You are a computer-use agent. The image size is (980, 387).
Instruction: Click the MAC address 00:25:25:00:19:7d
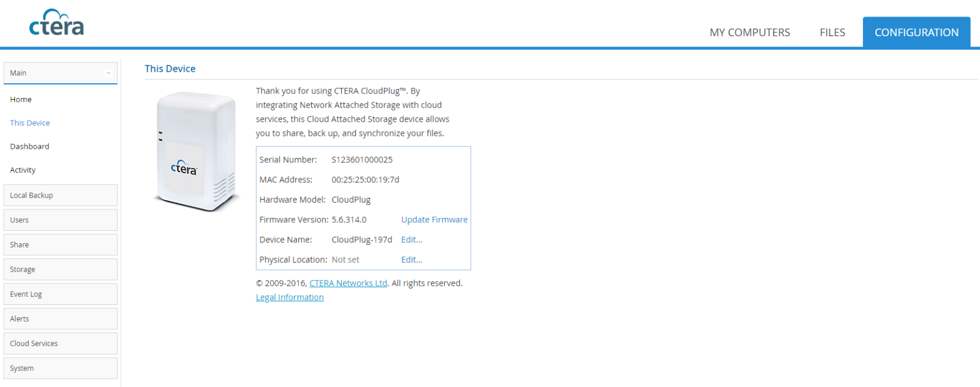pos(365,180)
